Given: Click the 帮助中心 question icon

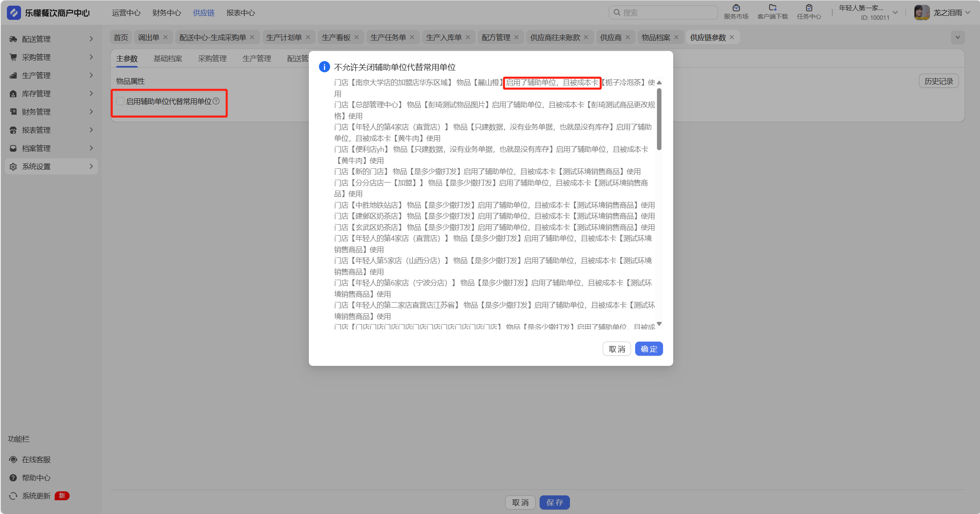Looking at the screenshot, I should tap(13, 478).
